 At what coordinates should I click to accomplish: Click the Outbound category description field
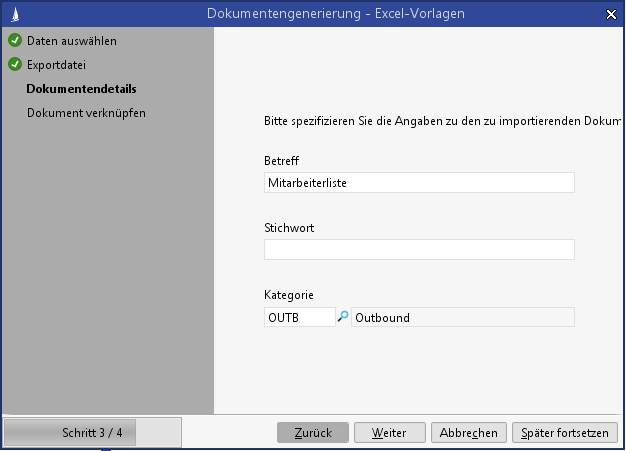point(463,317)
